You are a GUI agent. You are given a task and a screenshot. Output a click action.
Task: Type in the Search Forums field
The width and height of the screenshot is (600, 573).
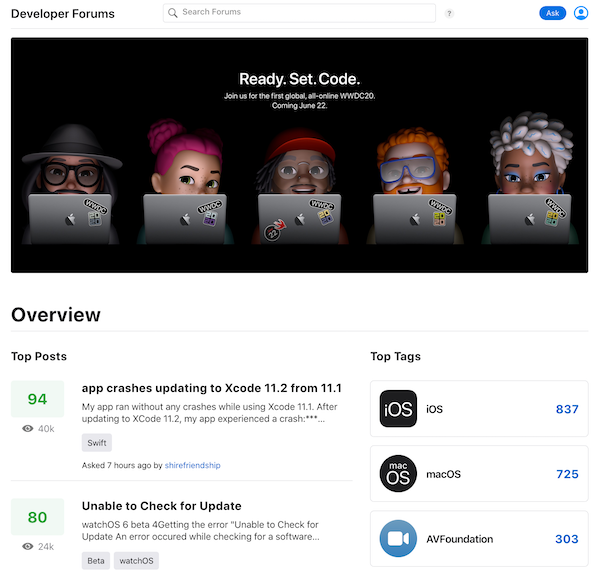(x=305, y=13)
